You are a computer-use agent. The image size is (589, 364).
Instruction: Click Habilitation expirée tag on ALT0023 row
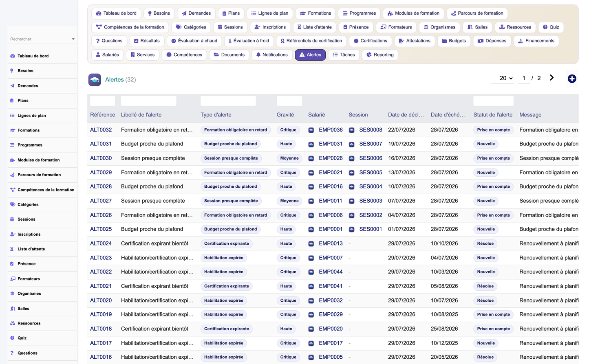(x=224, y=258)
